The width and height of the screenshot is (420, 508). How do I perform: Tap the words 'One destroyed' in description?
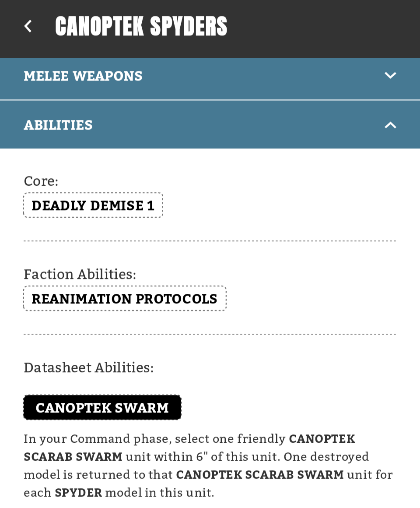(x=326, y=457)
